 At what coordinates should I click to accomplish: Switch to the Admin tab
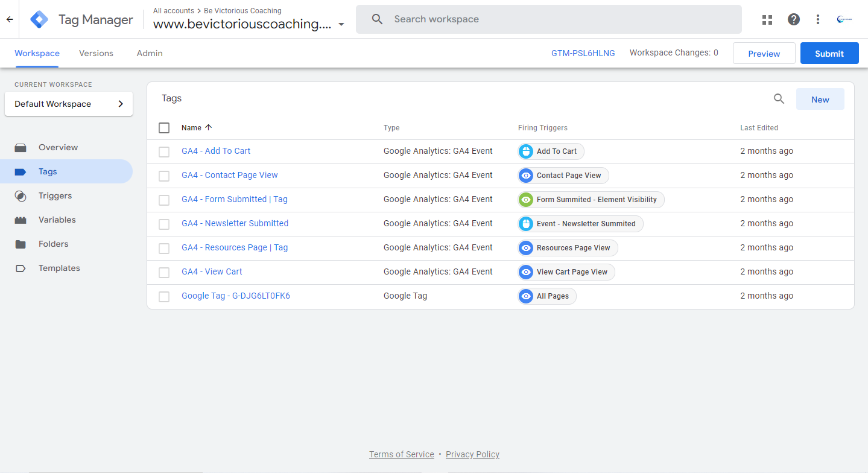tap(150, 53)
